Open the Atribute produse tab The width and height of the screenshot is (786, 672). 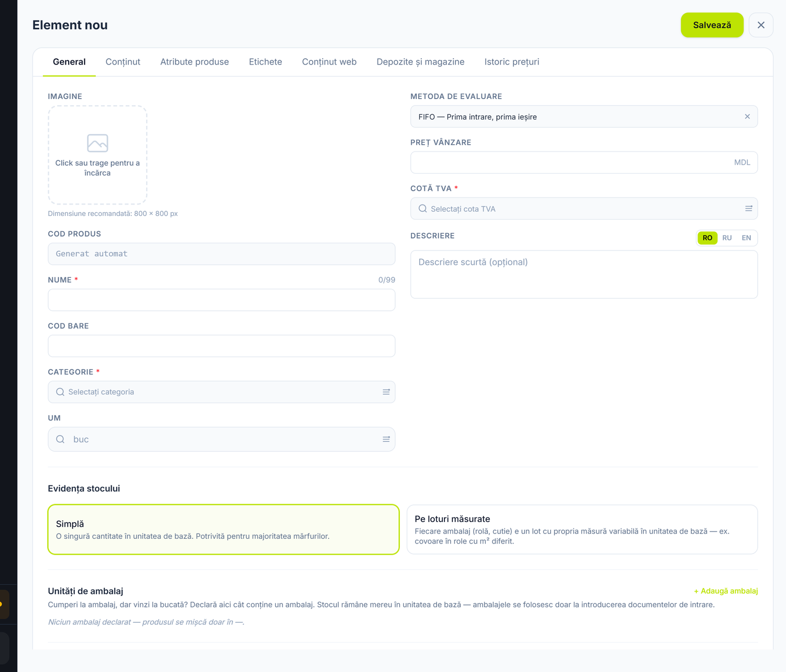(x=194, y=62)
